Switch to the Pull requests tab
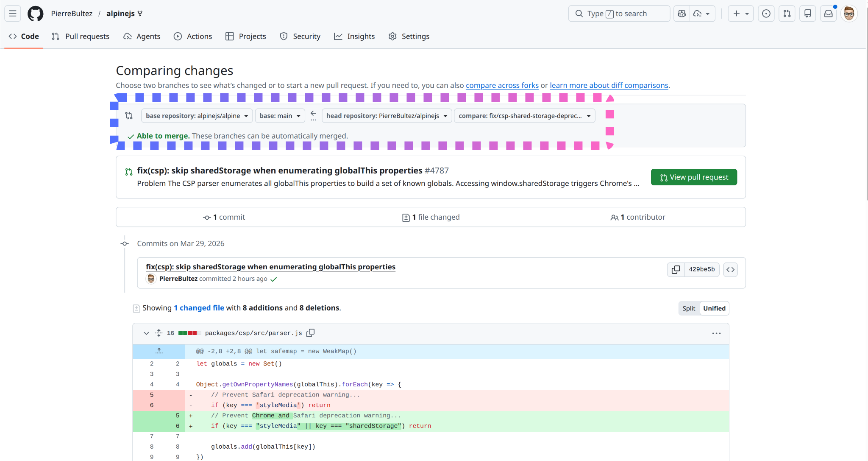 pyautogui.click(x=81, y=36)
